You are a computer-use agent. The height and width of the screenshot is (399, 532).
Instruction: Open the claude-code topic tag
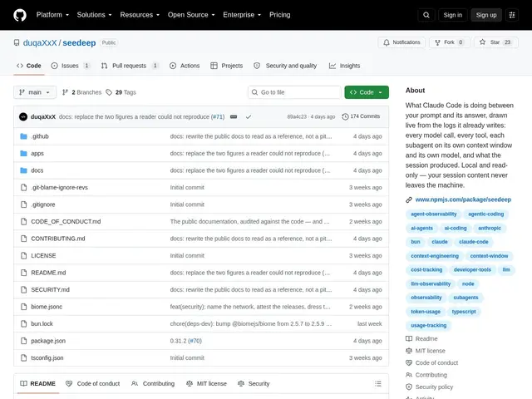point(474,242)
